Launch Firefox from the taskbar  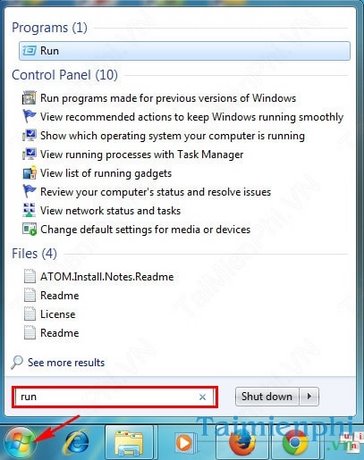242,443
